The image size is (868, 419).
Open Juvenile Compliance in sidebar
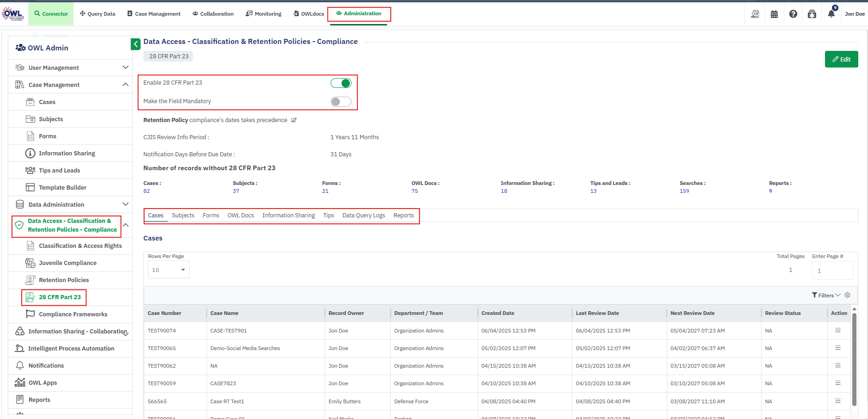[x=68, y=263]
